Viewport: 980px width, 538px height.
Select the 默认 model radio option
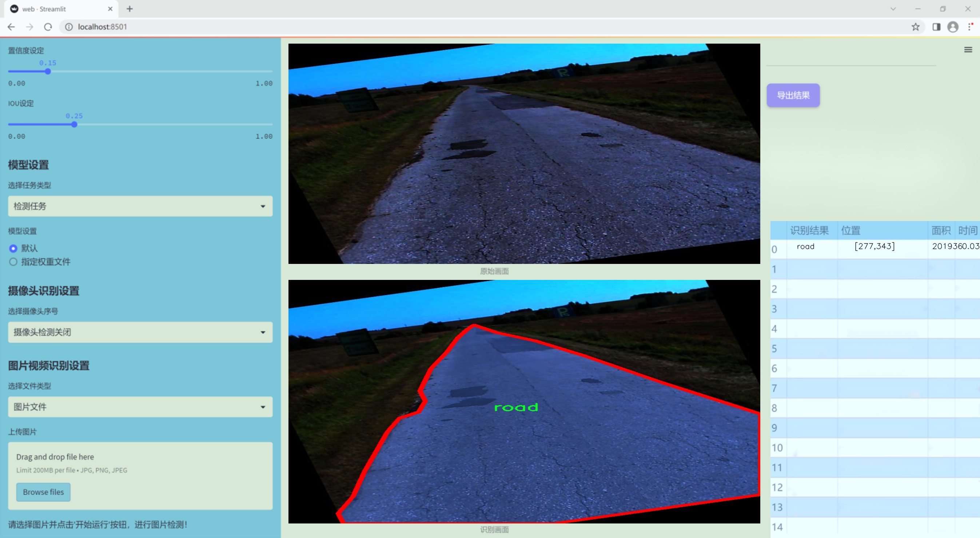13,248
